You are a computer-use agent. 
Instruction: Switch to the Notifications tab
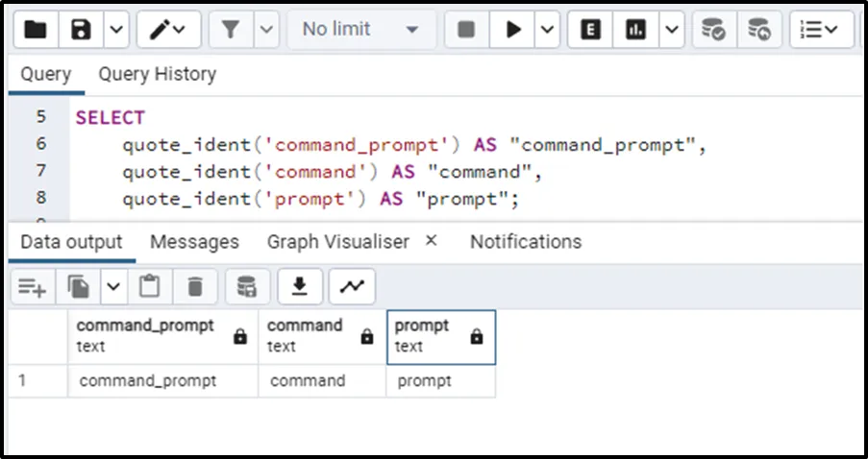click(525, 242)
